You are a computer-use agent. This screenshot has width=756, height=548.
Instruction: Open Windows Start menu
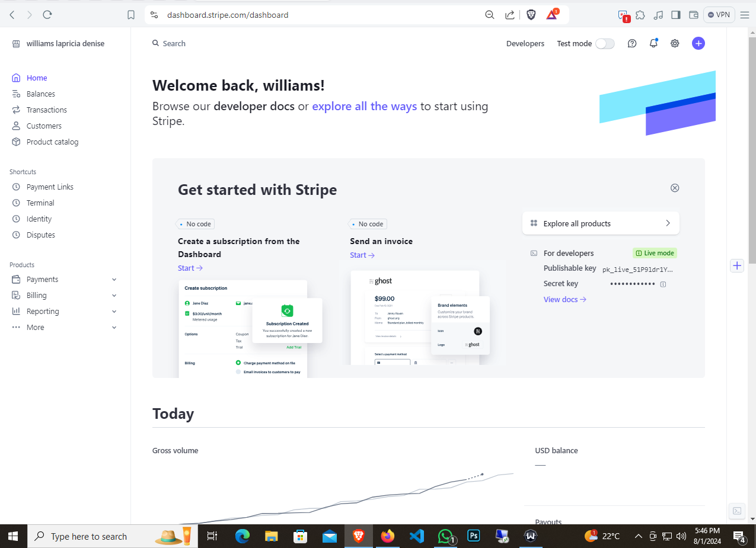13,536
